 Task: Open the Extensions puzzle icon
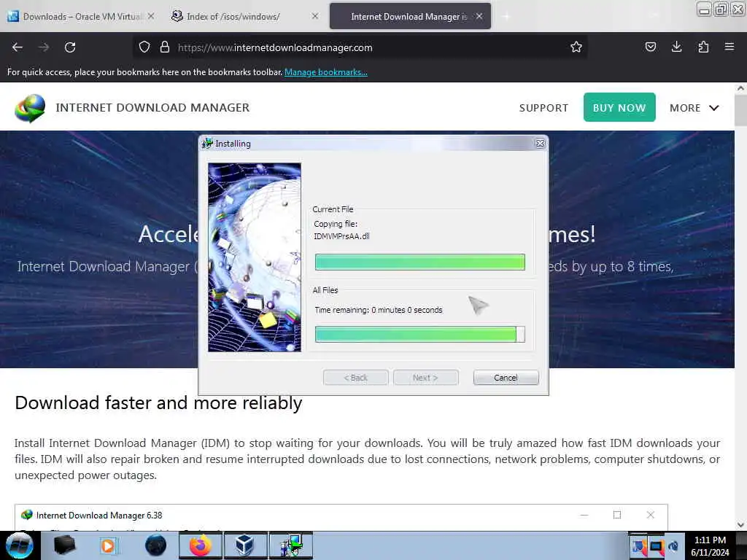[703, 47]
